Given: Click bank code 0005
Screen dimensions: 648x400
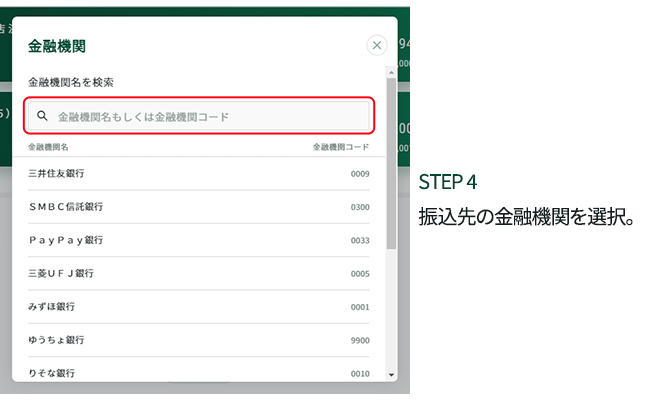Looking at the screenshot, I should [x=360, y=274].
